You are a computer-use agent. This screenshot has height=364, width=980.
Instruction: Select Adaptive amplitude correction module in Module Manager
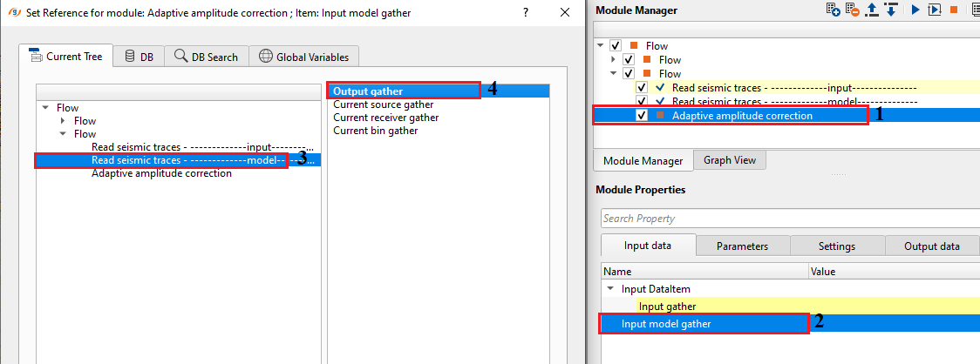(742, 116)
